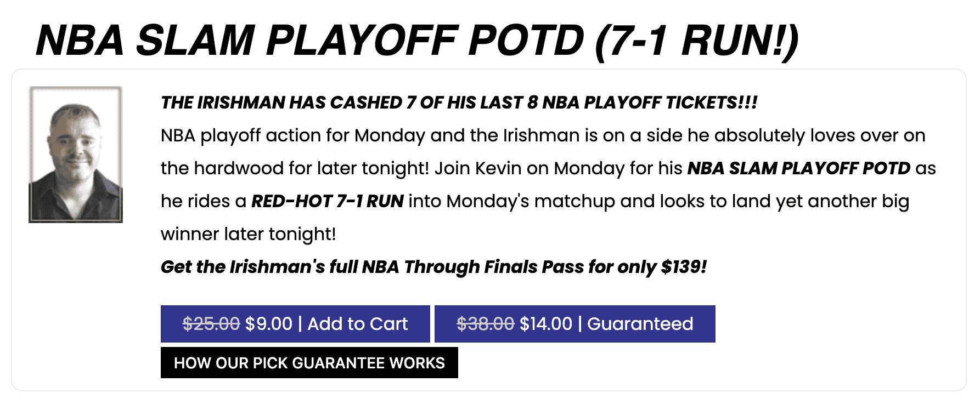Screen dimensions: 980x410
Task: Click 'winner later tonight!' closing sentence
Action: pyautogui.click(x=248, y=234)
